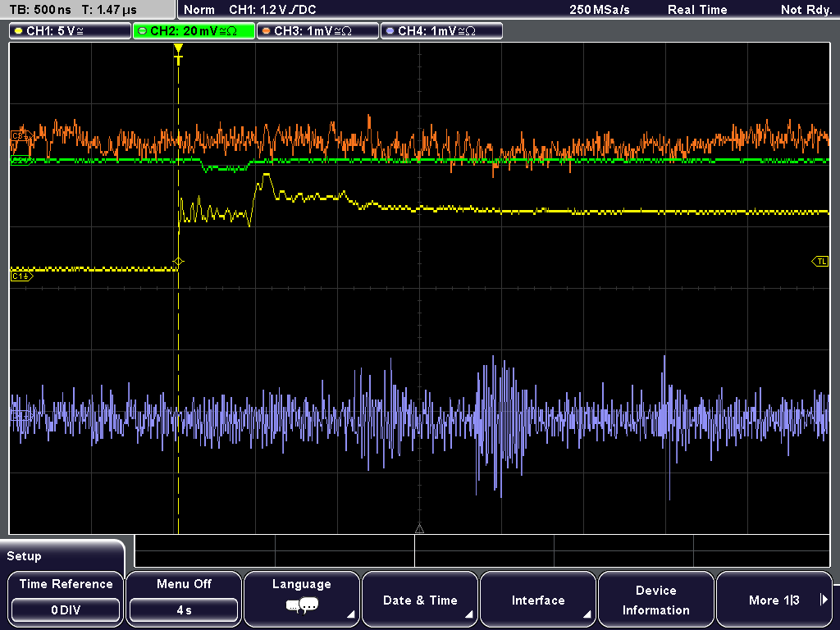Screen dimensions: 840x630
Task: Click the C1 ground level marker
Action: pos(21,276)
